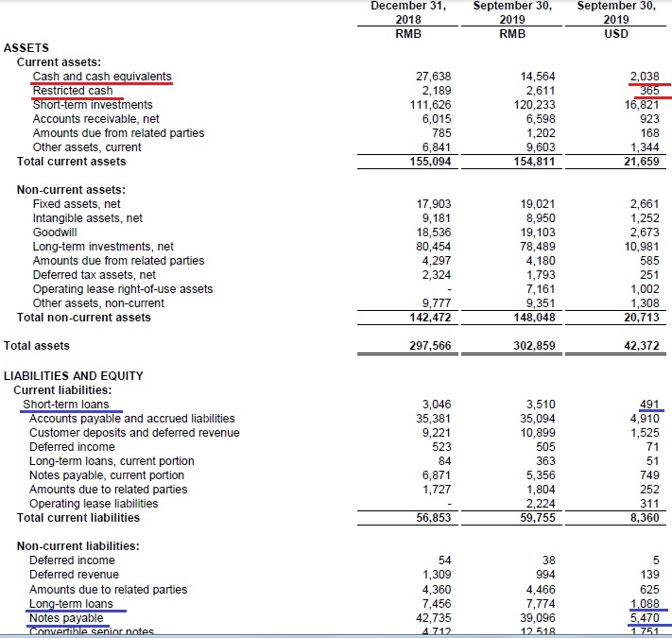672x638 pixels.
Task: Click the 'Non-current assets:' subheading
Action: 72,190
